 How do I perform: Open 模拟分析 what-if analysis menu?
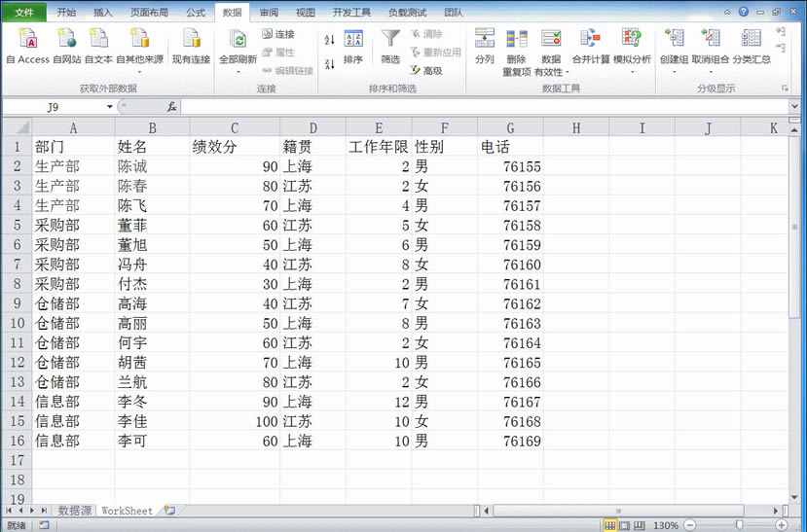tap(632, 51)
